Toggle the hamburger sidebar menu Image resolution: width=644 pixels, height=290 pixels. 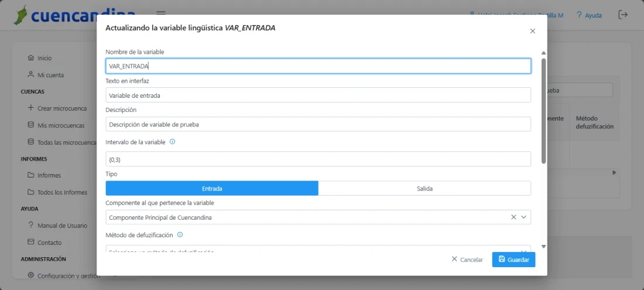pyautogui.click(x=161, y=14)
